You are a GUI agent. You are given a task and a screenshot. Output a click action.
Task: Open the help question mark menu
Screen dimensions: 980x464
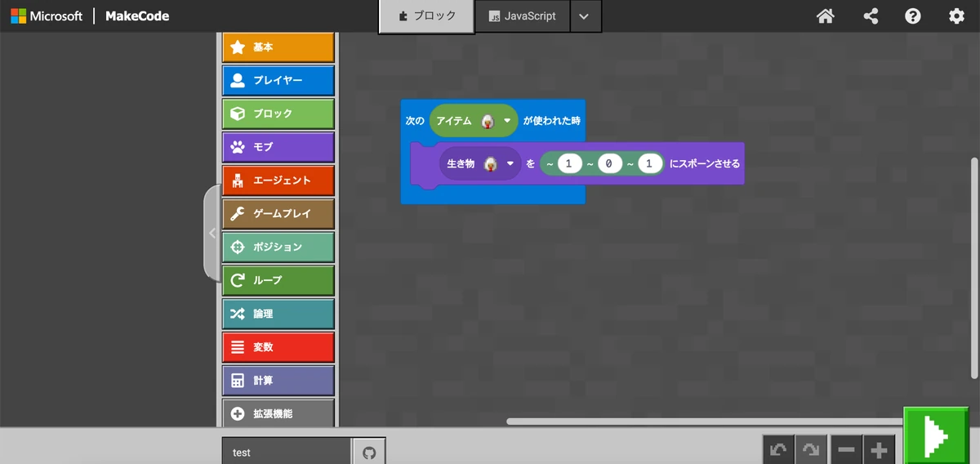(x=913, y=16)
